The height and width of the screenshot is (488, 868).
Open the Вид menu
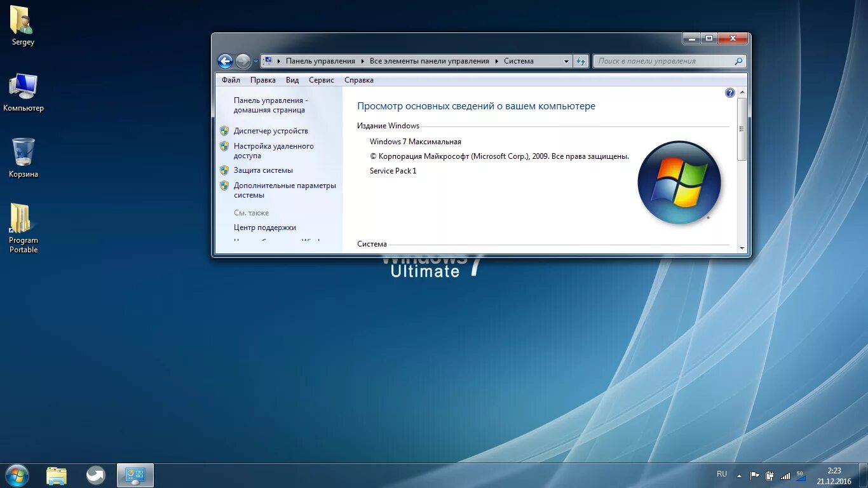292,80
